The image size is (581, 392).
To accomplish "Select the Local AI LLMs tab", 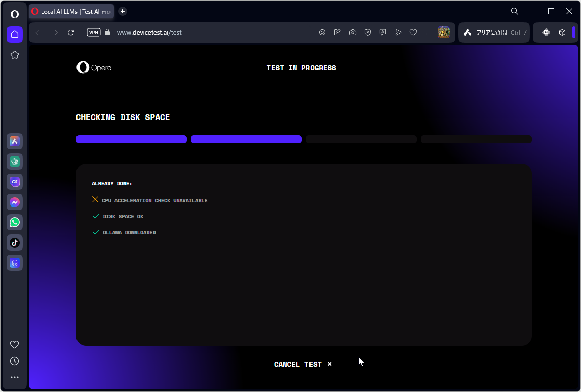I will [71, 12].
